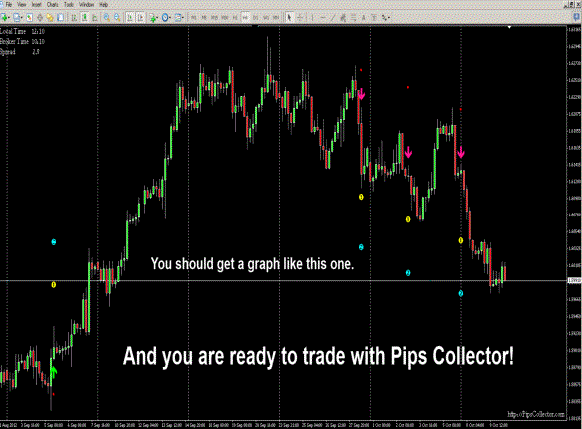Select the M1 timeframe button
This screenshot has width=582, height=429.
pos(193,17)
